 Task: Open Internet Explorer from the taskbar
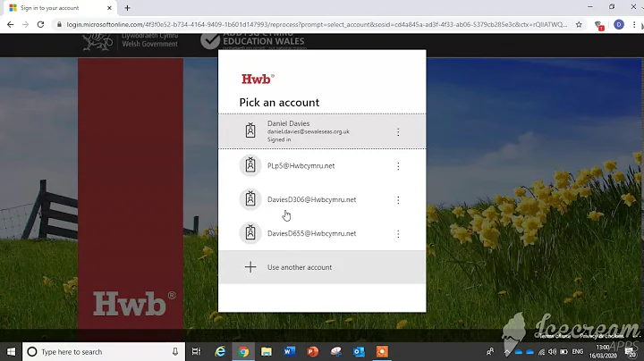click(x=220, y=351)
